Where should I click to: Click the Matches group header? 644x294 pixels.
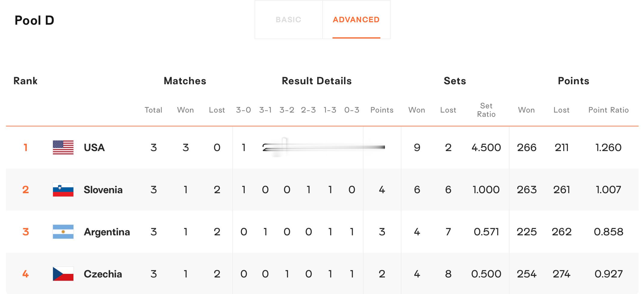pyautogui.click(x=185, y=81)
